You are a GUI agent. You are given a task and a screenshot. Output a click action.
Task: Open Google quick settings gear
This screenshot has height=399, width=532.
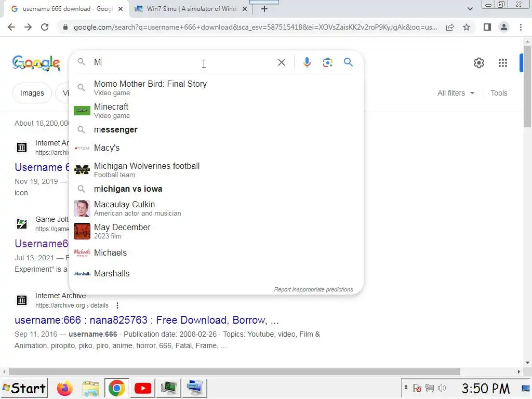478,63
